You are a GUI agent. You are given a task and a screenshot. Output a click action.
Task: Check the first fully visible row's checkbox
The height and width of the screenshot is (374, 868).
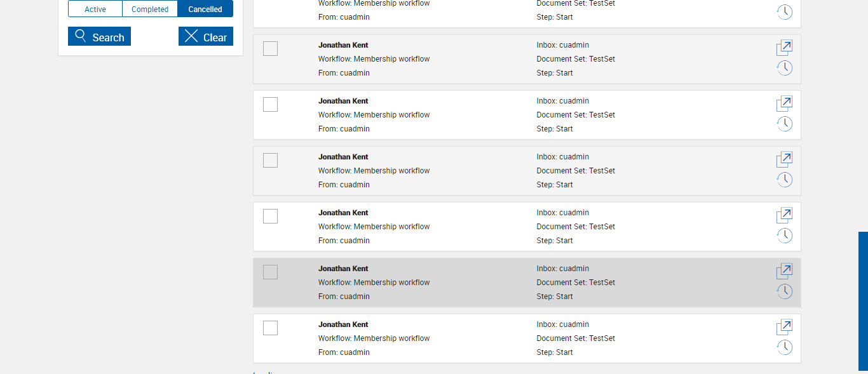pos(270,49)
